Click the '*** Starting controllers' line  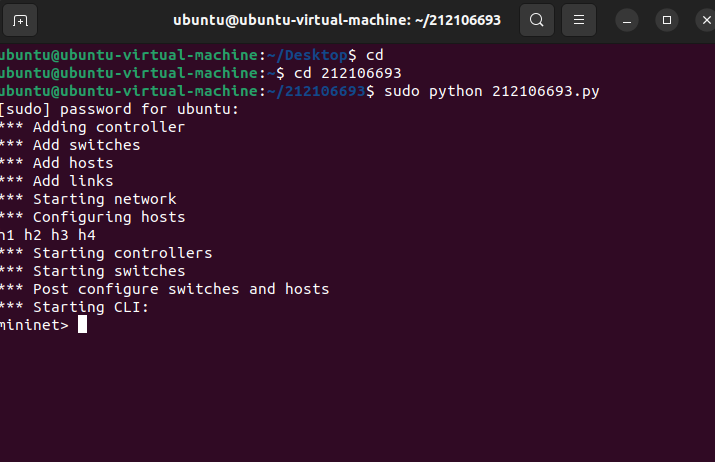(106, 253)
